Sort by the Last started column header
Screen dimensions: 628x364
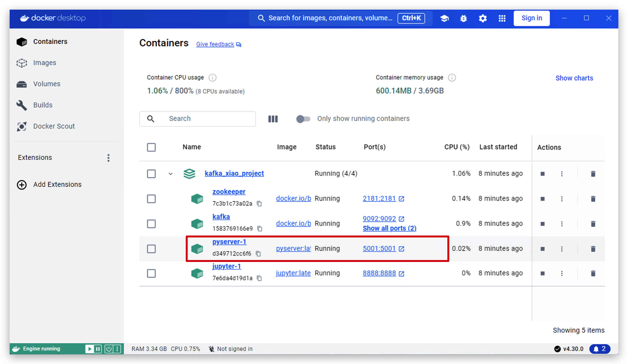(498, 147)
